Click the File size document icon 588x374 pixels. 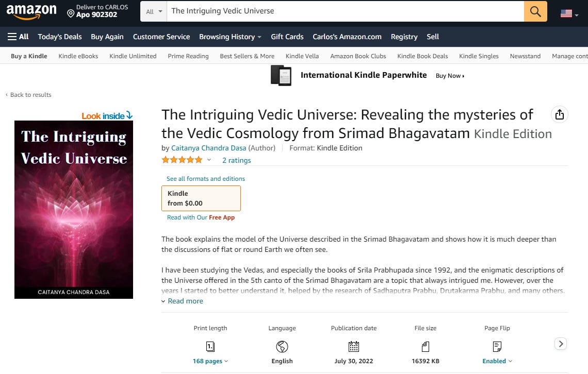click(425, 346)
